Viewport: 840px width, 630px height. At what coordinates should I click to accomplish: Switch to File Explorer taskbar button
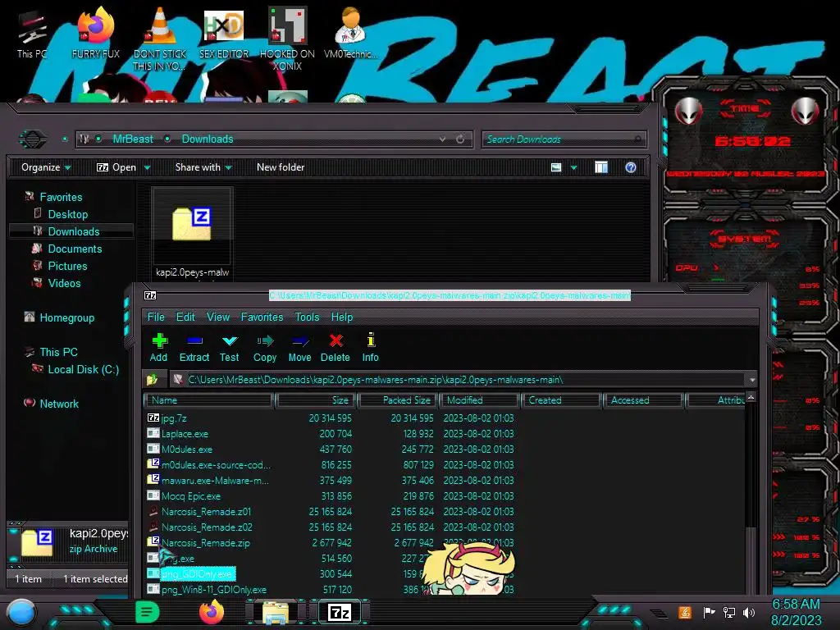coord(276,612)
